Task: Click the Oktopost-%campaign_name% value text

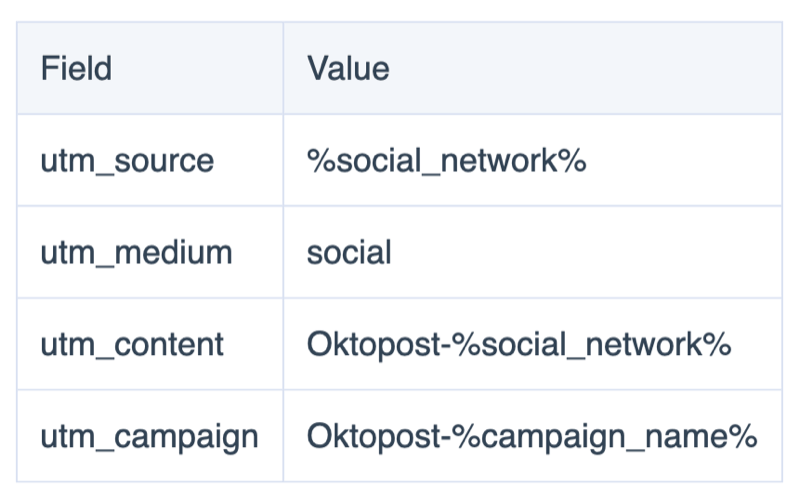Action: coord(532,437)
